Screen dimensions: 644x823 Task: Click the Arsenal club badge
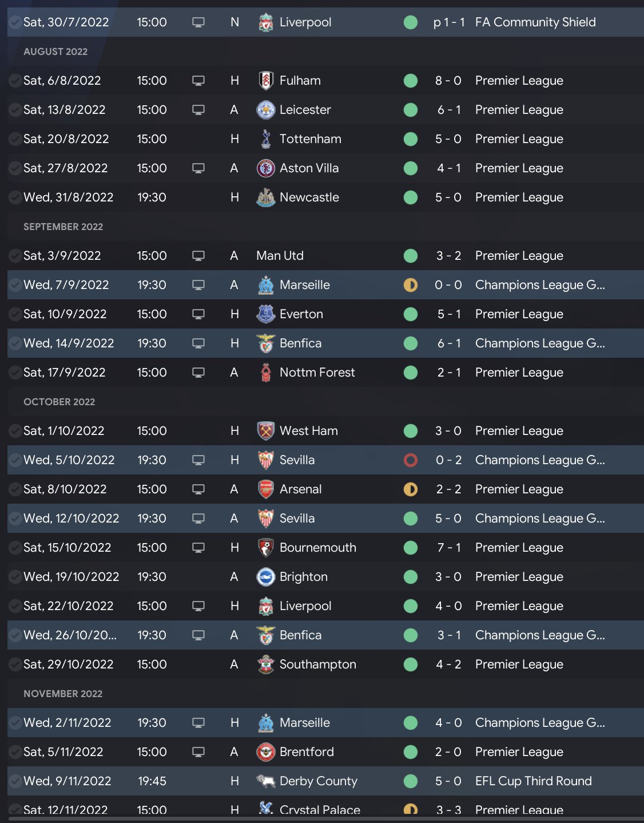coord(265,489)
